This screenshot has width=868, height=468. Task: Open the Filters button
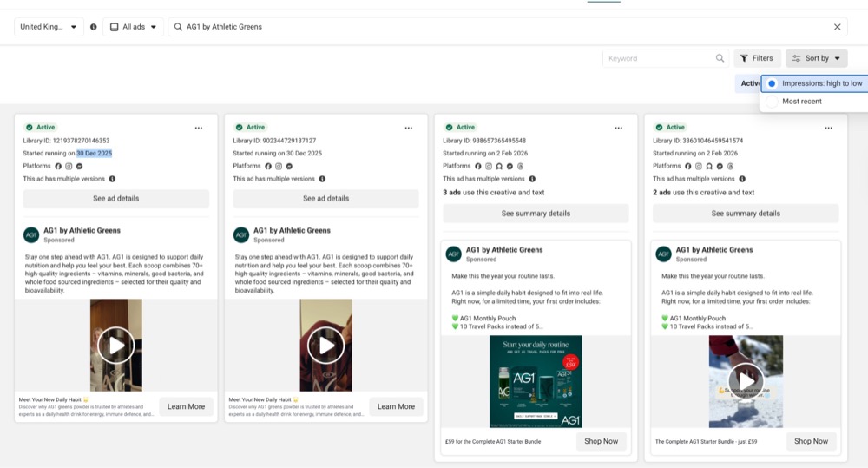coord(757,58)
